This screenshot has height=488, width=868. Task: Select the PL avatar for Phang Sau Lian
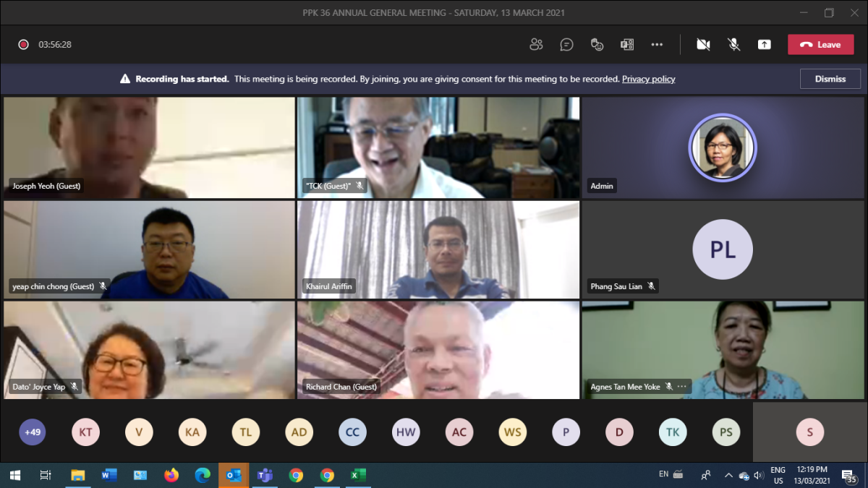[723, 249]
